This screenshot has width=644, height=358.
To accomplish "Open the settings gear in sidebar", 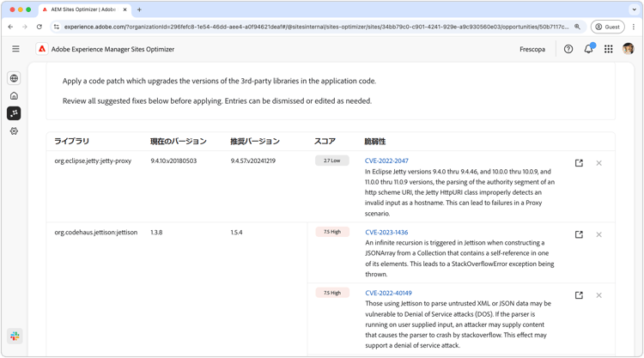I will [14, 131].
